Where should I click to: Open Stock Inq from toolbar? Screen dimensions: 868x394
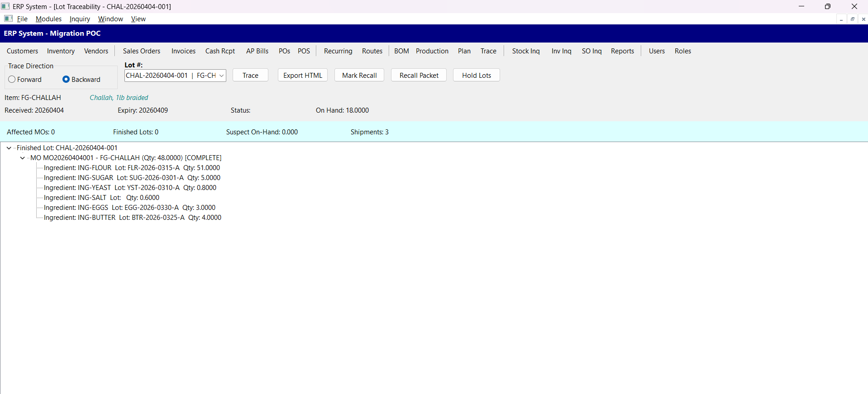point(526,51)
